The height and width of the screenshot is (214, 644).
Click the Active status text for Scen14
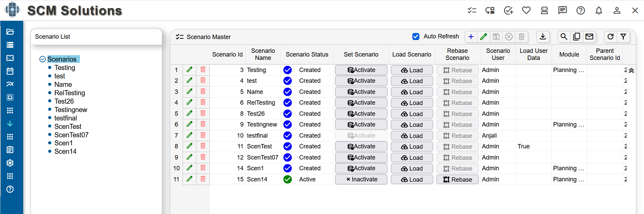(307, 179)
